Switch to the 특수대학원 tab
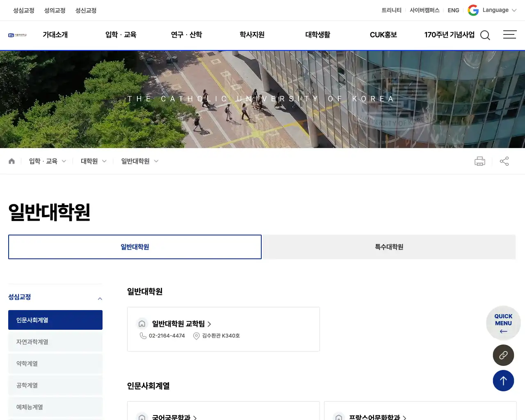Image resolution: width=525 pixels, height=420 pixels. [389, 247]
